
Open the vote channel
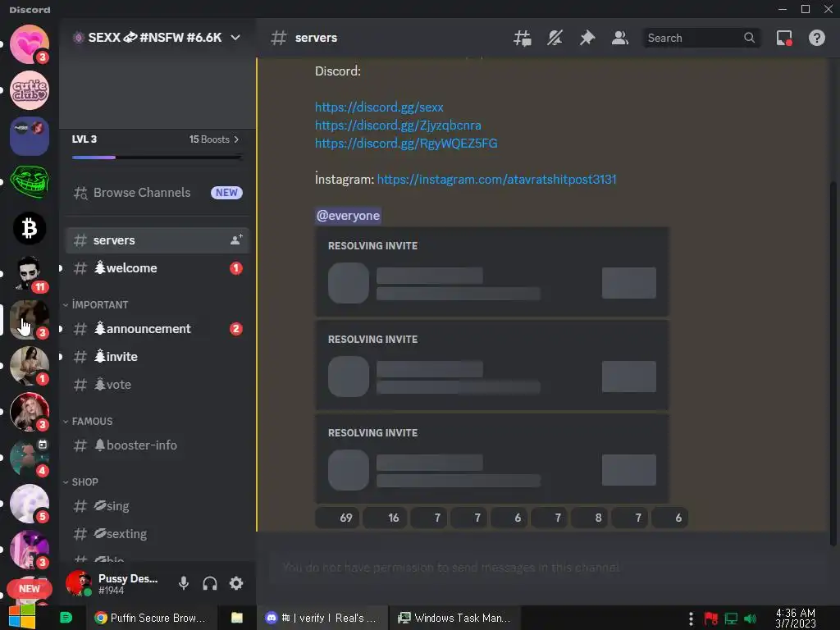pos(157,385)
